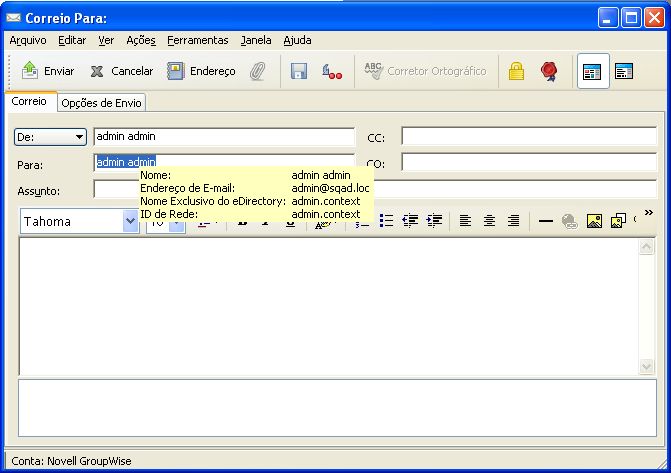Expand the De: dropdown

(50, 137)
